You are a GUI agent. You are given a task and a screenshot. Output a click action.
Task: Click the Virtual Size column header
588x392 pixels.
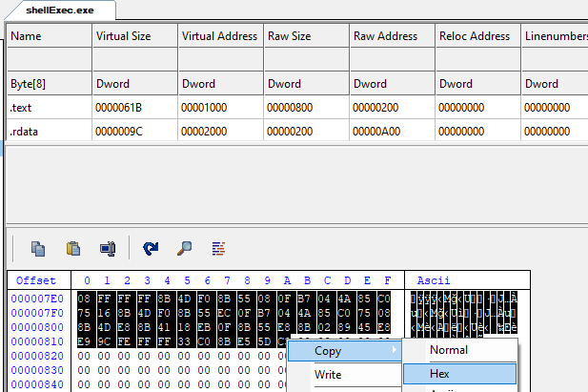[135, 36]
